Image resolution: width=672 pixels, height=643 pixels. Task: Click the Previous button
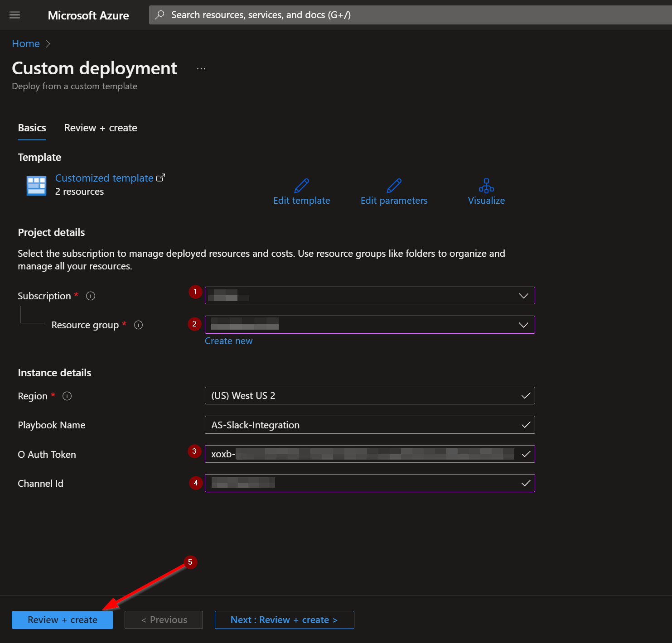pyautogui.click(x=164, y=620)
